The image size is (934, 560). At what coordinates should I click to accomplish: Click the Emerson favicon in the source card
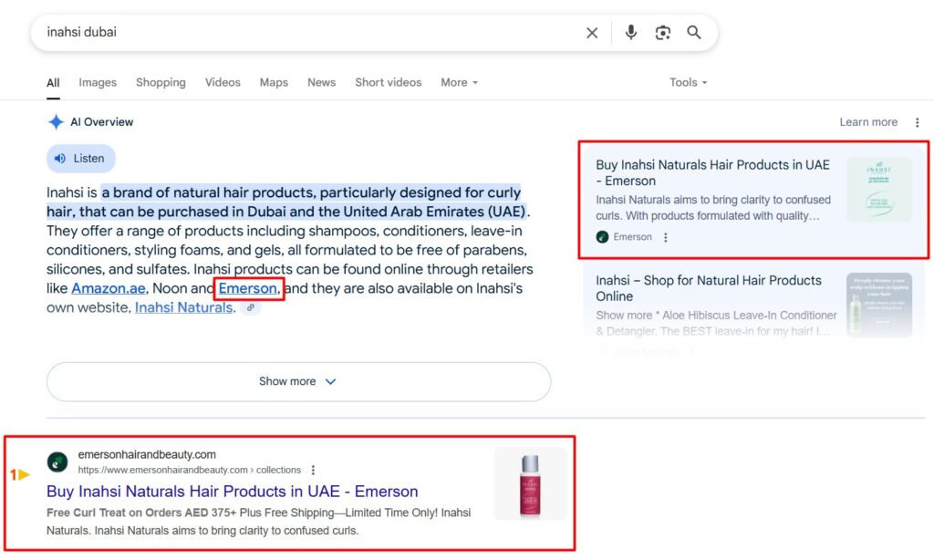click(602, 237)
